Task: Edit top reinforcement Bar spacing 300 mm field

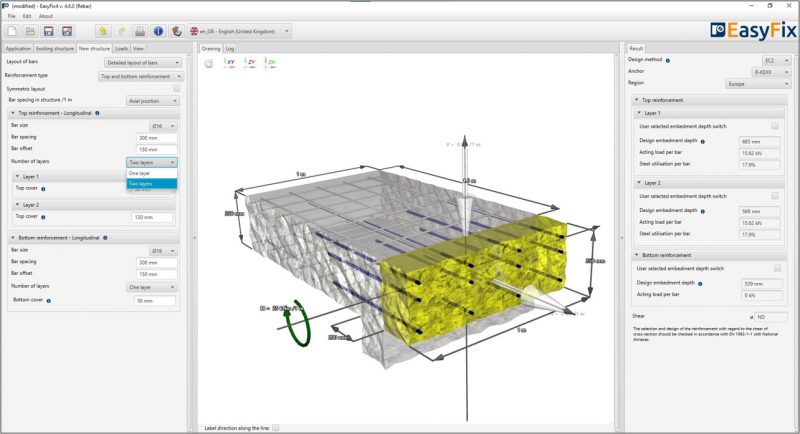Action: pyautogui.click(x=157, y=138)
